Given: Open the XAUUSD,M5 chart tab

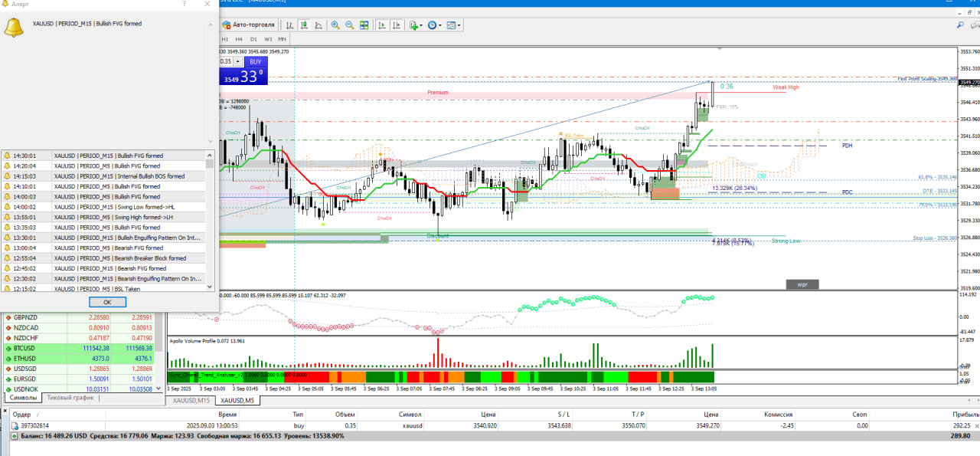Looking at the screenshot, I should point(238,400).
